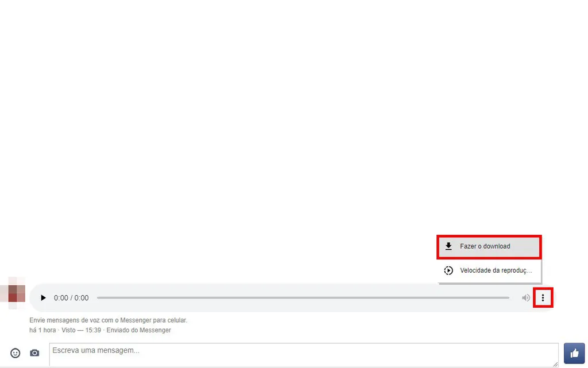Mute the audio using the speaker control
Image resolution: width=588 pixels, height=368 pixels.
coord(525,297)
